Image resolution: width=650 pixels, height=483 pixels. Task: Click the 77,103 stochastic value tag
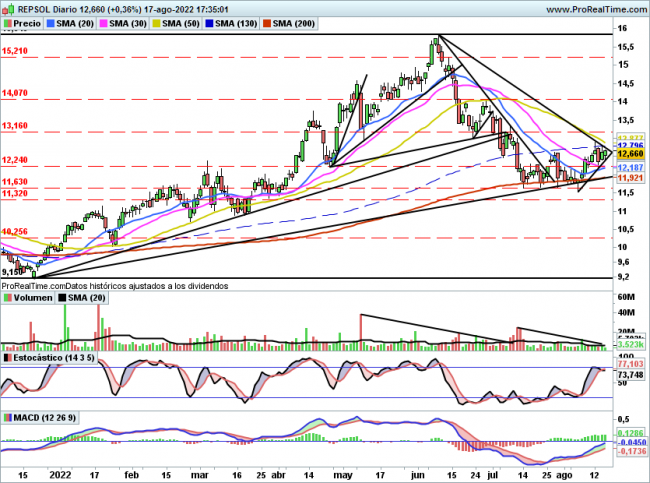click(x=629, y=366)
